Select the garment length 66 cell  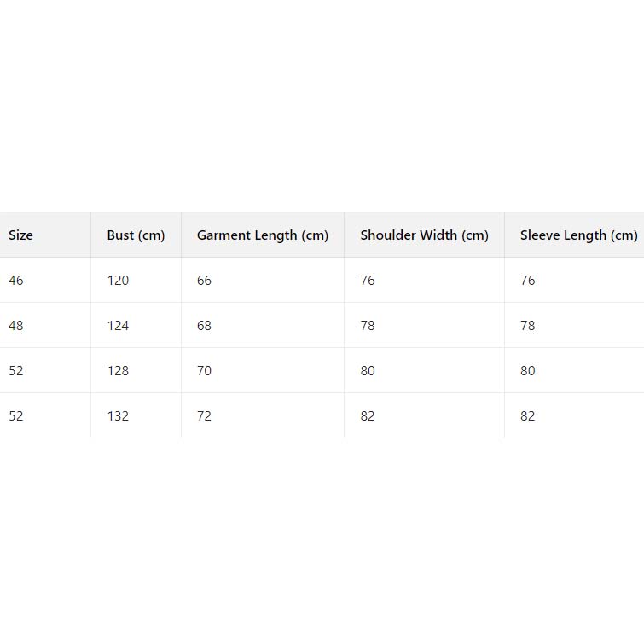point(204,281)
